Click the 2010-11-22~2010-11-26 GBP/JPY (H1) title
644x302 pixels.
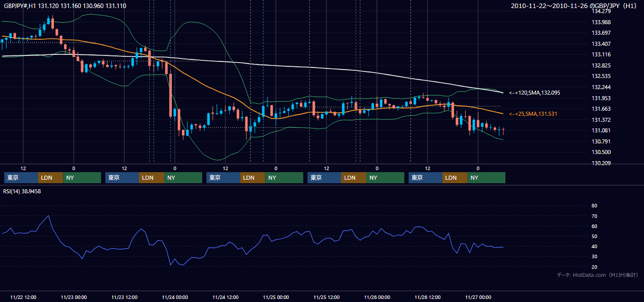point(574,6)
